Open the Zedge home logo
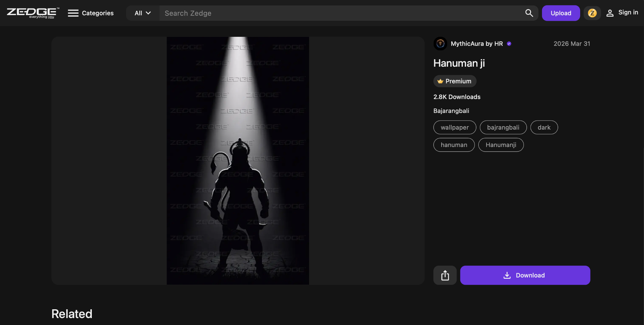Screen dimensions: 644x325 point(33,13)
